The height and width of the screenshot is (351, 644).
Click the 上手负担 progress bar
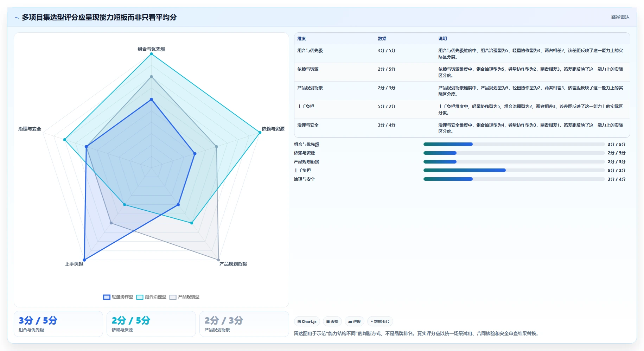click(514, 170)
